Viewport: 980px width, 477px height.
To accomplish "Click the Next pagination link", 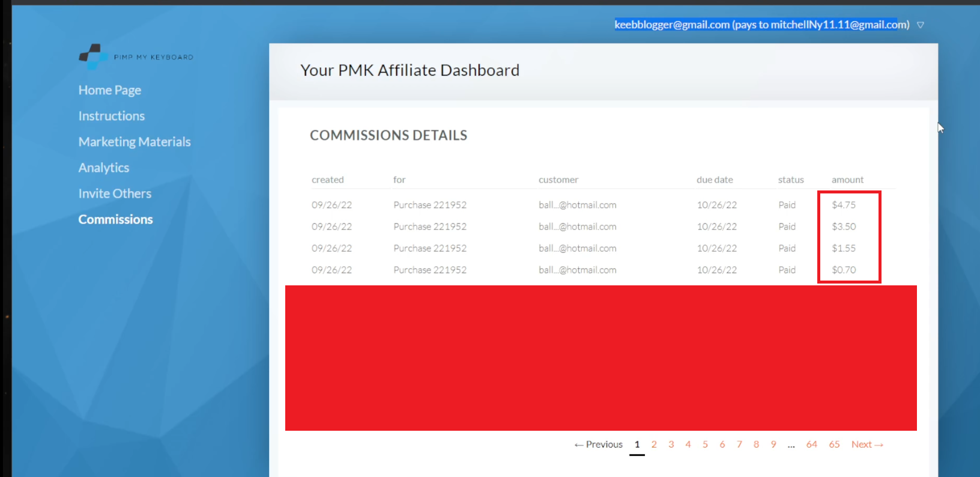I will tap(867, 445).
